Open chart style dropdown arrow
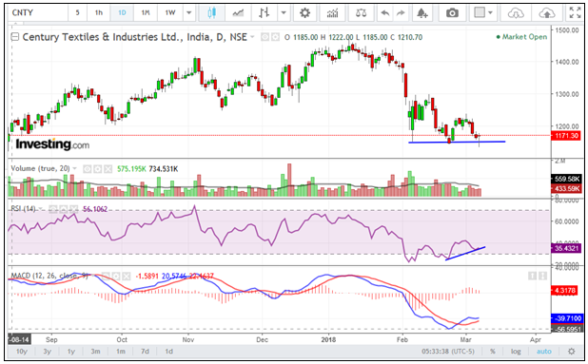 click(284, 13)
